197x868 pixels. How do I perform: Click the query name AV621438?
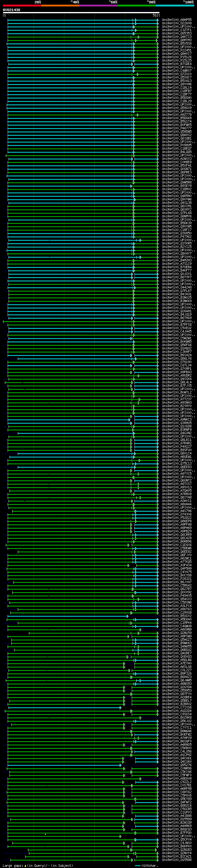11,10
